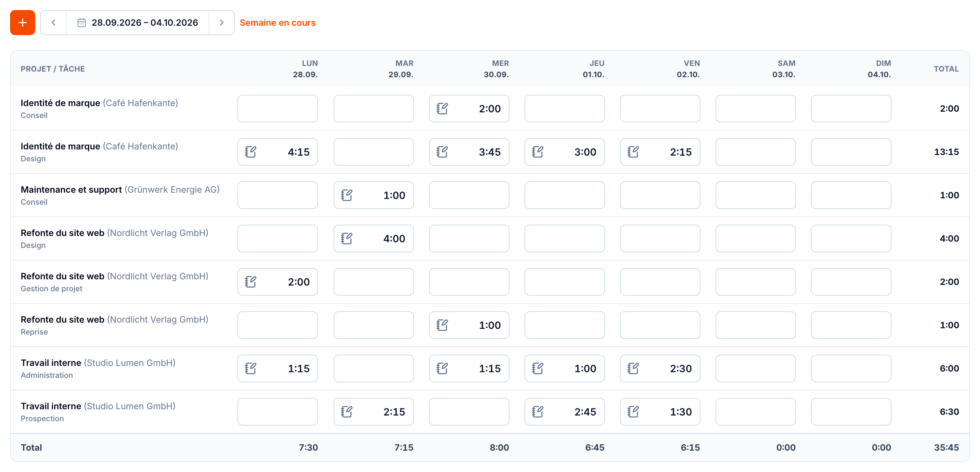The height and width of the screenshot is (472, 980).
Task: Open note icon for Refonte Design Tuesday entry
Action: pyautogui.click(x=346, y=239)
